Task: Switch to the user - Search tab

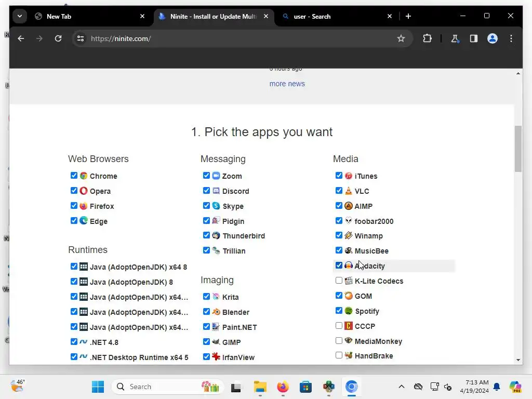Action: coord(336,16)
